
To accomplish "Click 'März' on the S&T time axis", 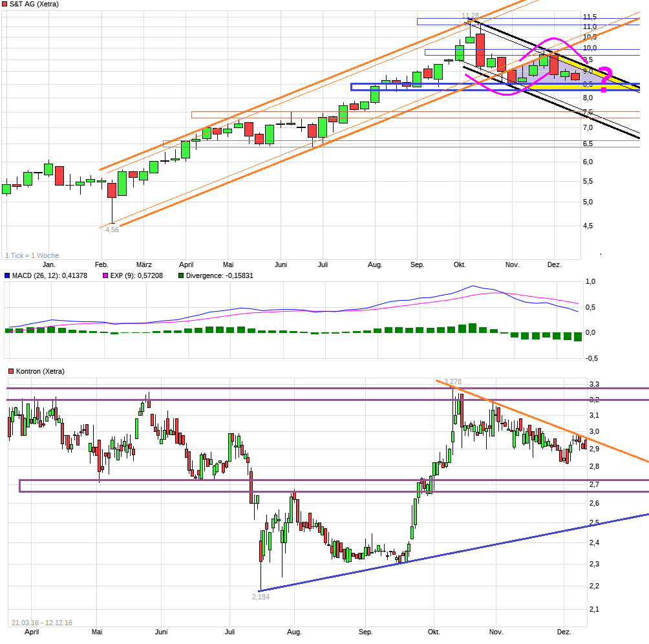I will (x=144, y=264).
